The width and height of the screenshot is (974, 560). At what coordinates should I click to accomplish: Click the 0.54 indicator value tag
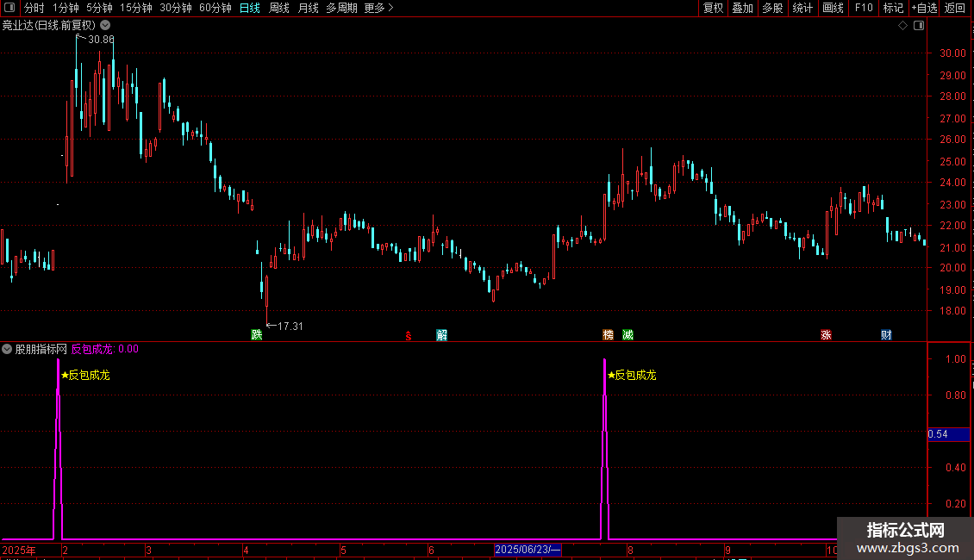point(948,434)
